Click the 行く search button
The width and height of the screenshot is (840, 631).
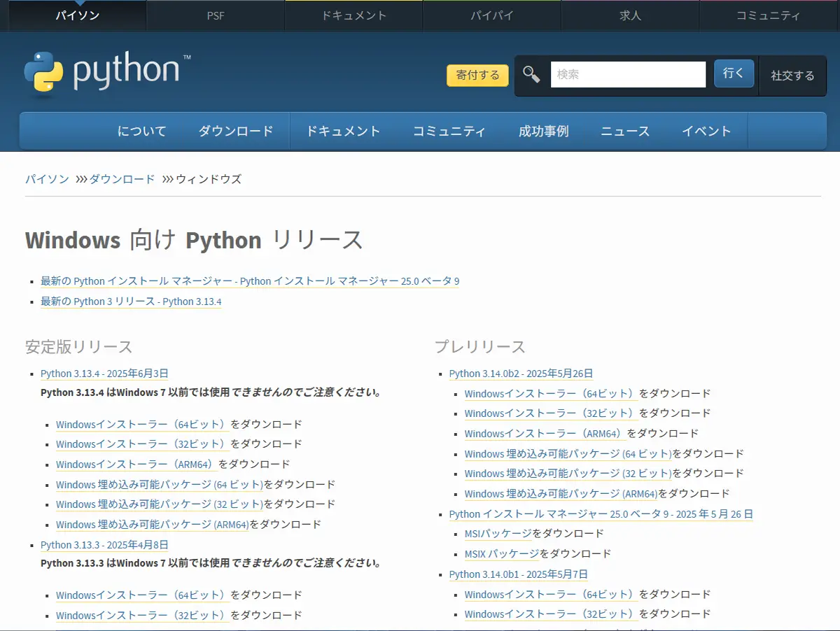click(x=734, y=73)
